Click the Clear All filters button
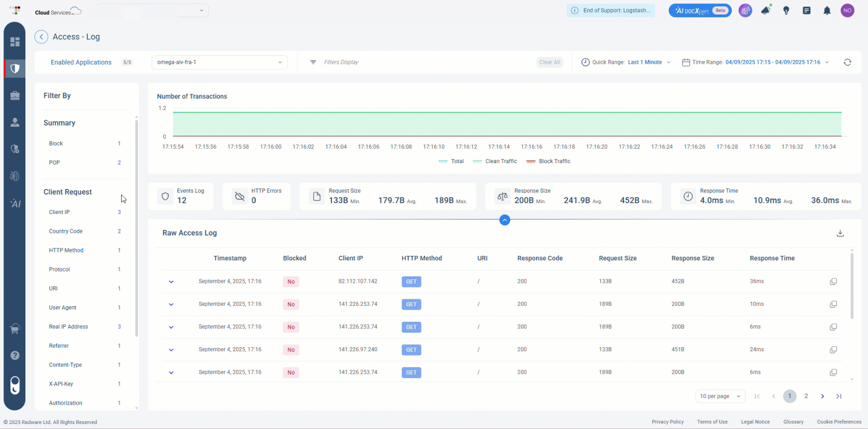This screenshot has width=868, height=429. 550,62
